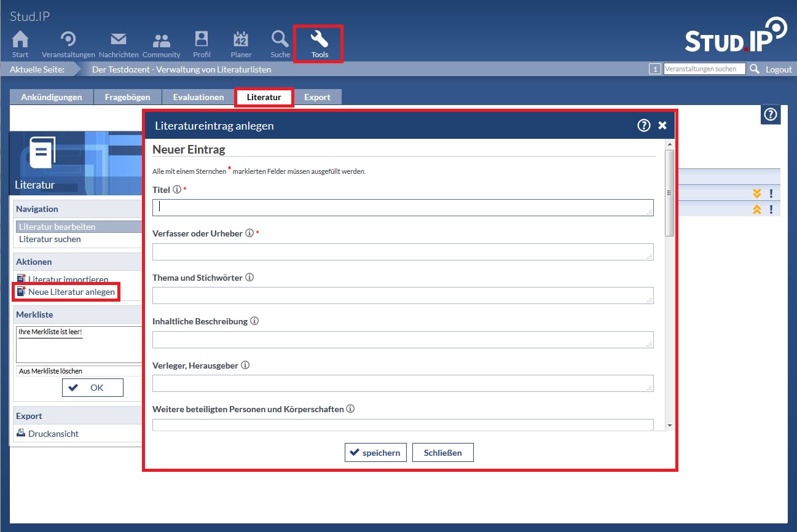Collapse list with double up arrows
The image size is (797, 532).
(x=757, y=209)
